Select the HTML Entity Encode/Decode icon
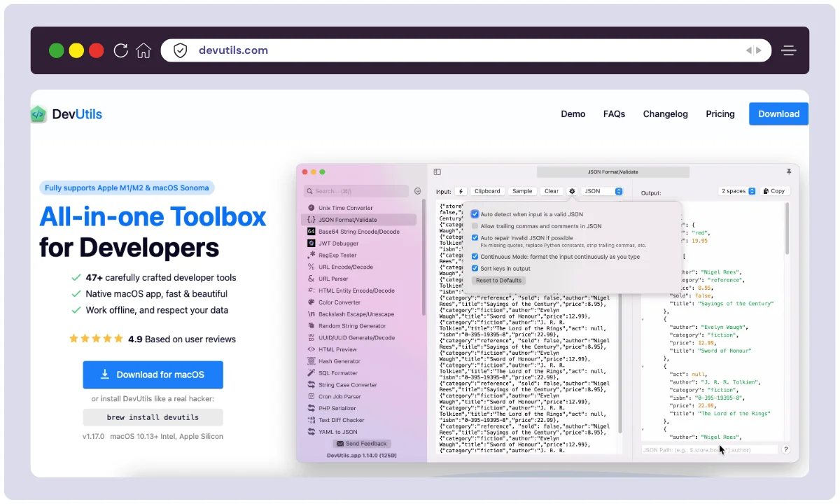 (x=311, y=290)
